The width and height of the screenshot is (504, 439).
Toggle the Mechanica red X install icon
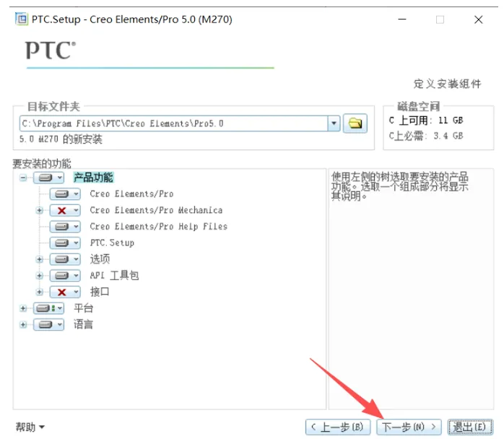(61, 211)
